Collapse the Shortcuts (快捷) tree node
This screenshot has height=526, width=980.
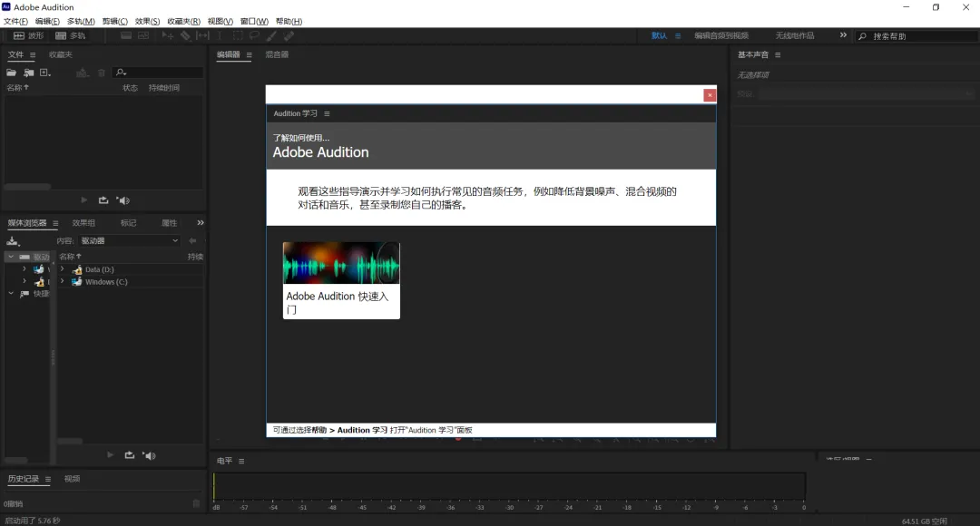click(11, 293)
